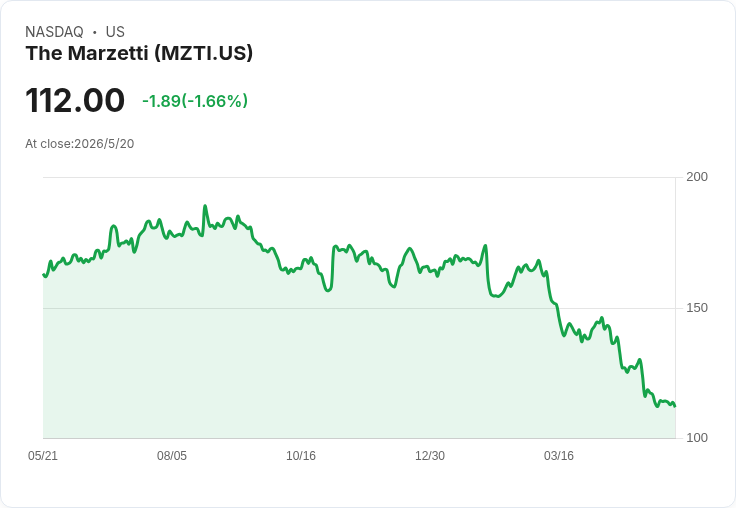The height and width of the screenshot is (508, 736).
Task: Click the 200 horizontal gridline
Action: click(x=359, y=177)
